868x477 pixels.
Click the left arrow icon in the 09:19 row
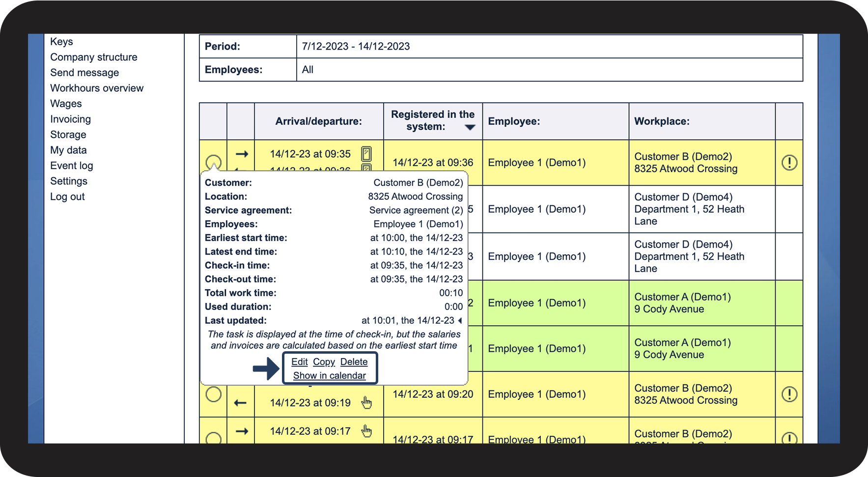pos(240,403)
